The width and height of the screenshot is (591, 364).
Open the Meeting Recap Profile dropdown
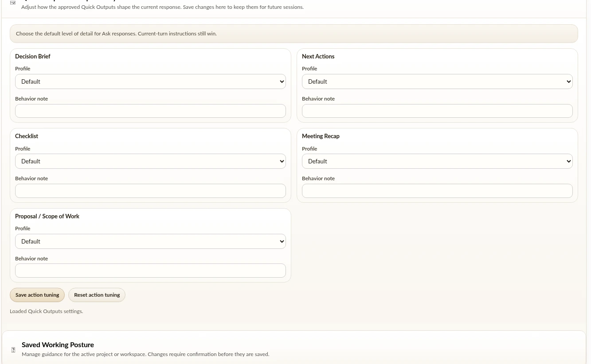437,161
